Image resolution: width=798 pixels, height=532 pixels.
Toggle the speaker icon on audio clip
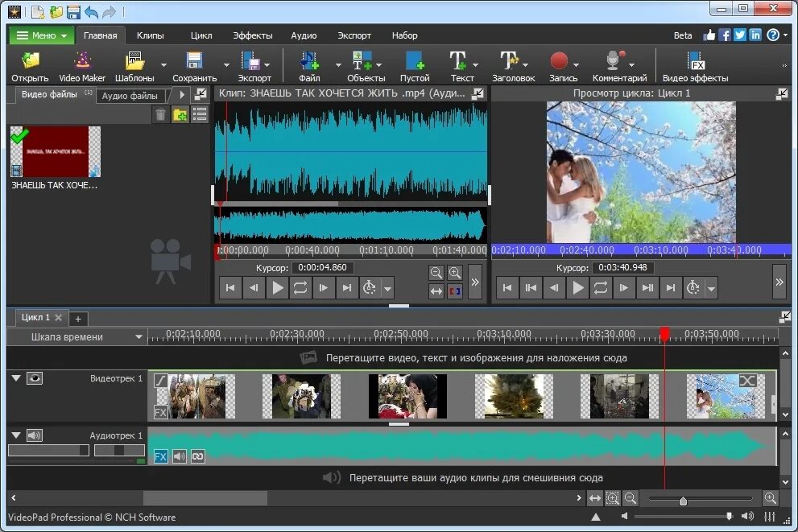(x=179, y=456)
